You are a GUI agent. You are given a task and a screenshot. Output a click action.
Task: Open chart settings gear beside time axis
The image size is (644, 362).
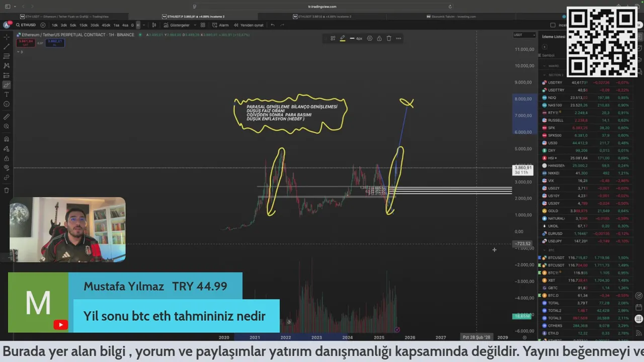point(525,337)
